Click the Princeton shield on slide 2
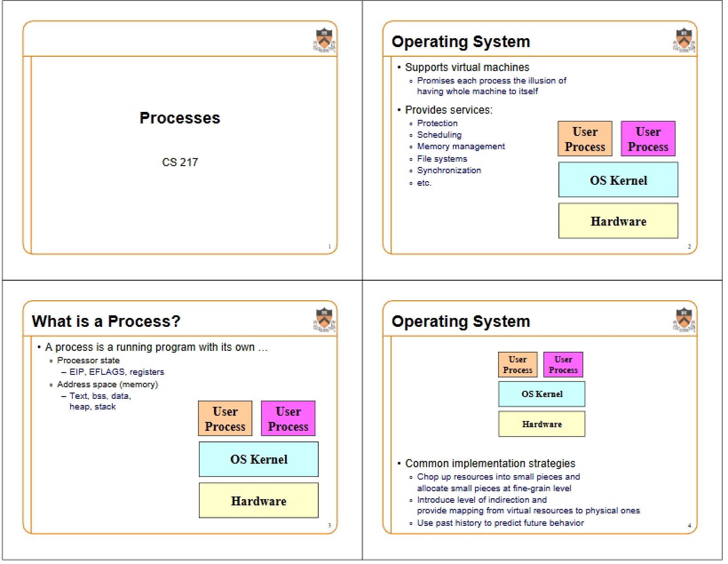This screenshot has width=728, height=564. pos(684,40)
